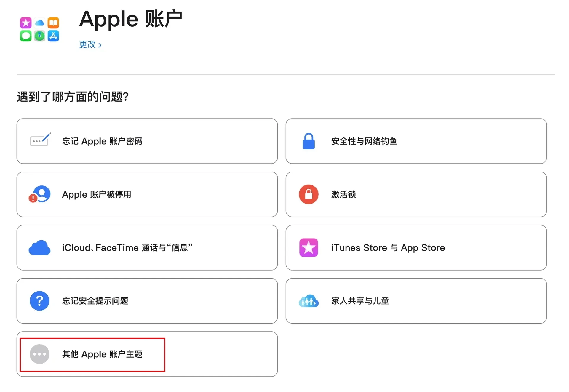Select the 激活锁 topic
This screenshot has width=569, height=392.
343,195
